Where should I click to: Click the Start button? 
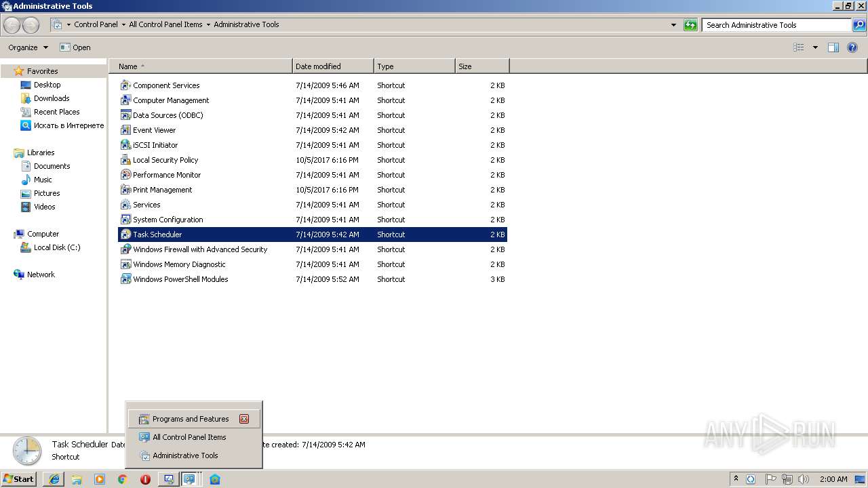[19, 479]
